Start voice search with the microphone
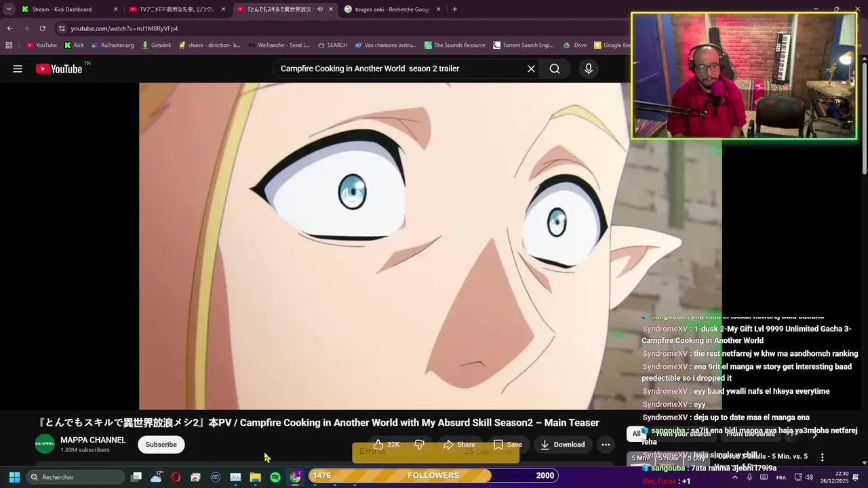The image size is (868, 488). point(589,68)
